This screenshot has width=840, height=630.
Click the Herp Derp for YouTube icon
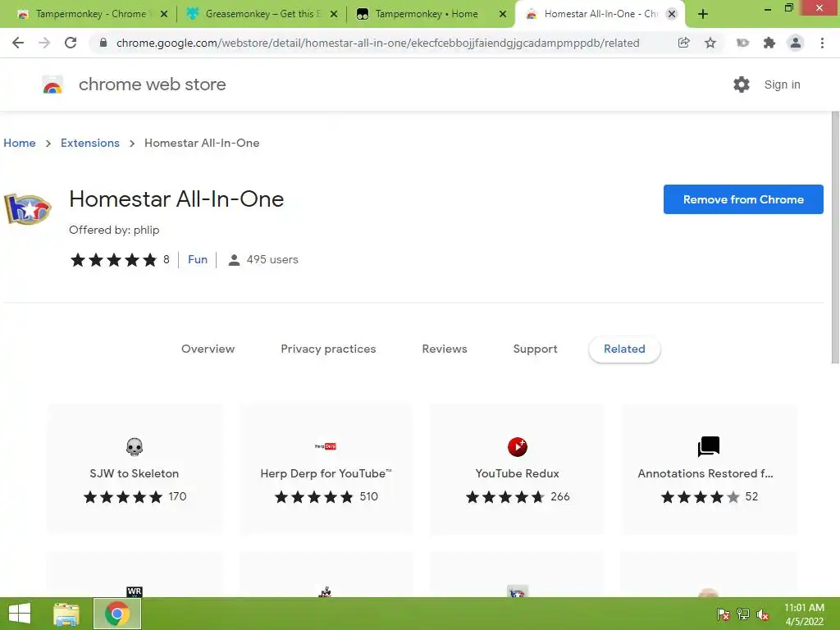[325, 446]
